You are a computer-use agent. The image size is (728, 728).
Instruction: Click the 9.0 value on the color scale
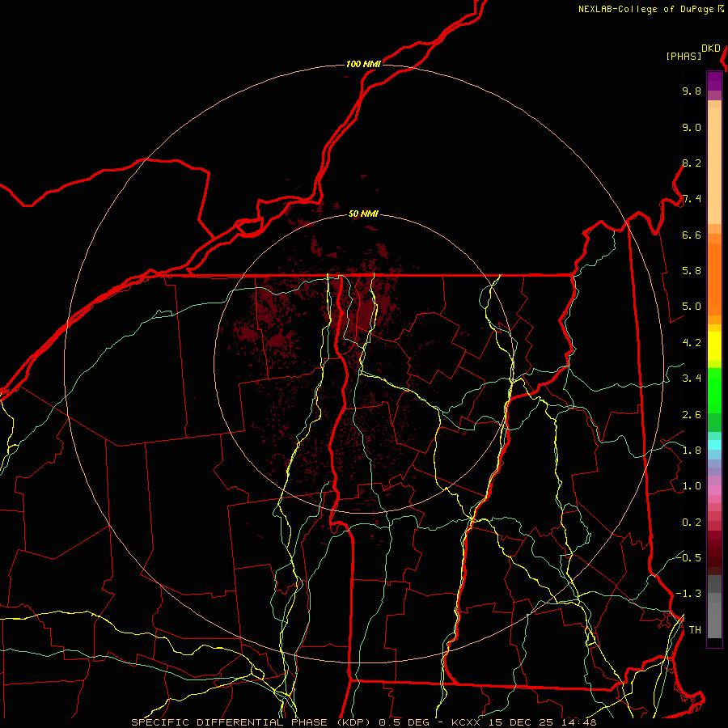click(x=692, y=127)
